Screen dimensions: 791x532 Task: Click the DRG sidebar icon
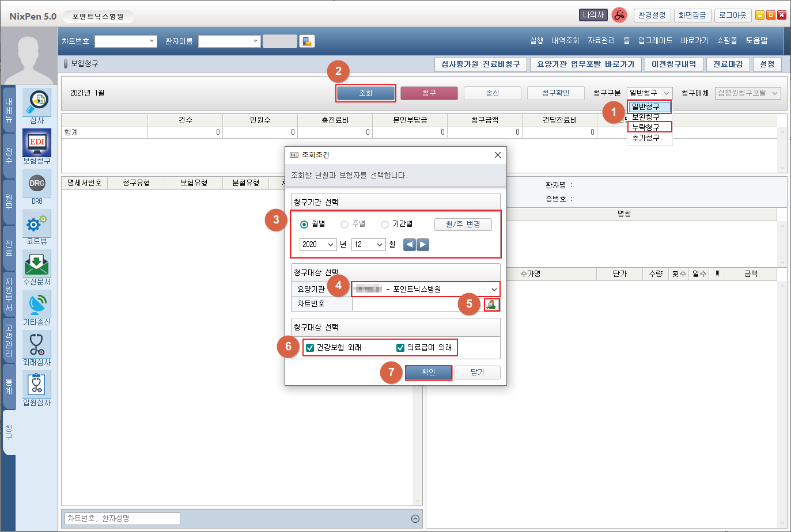37,183
